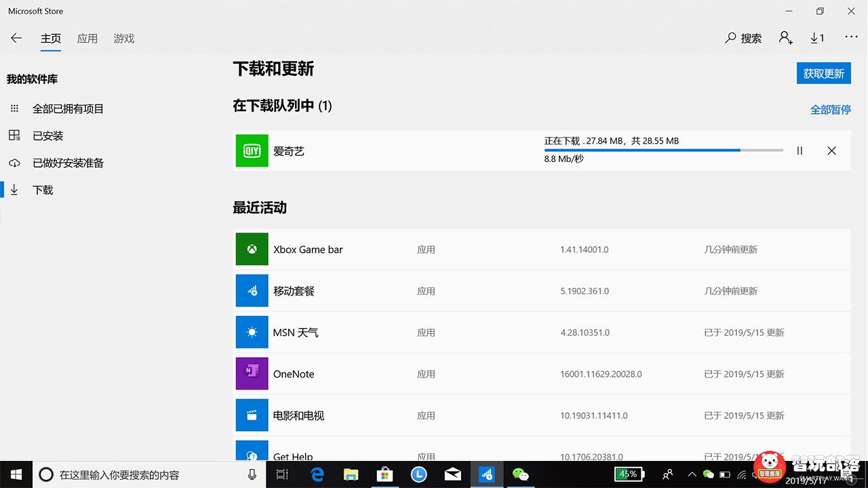This screenshot has height=488, width=868.
Task: Click the 移动套餐 app icon
Action: click(252, 290)
